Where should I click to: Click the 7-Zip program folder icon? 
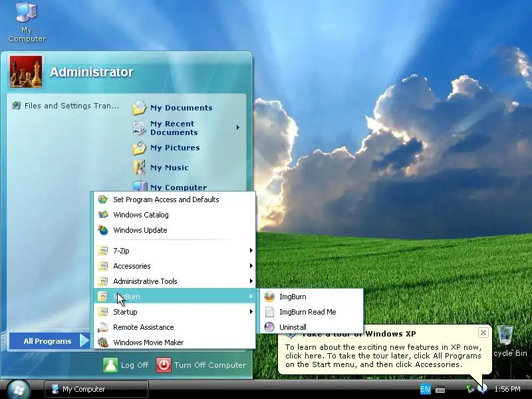tap(103, 251)
